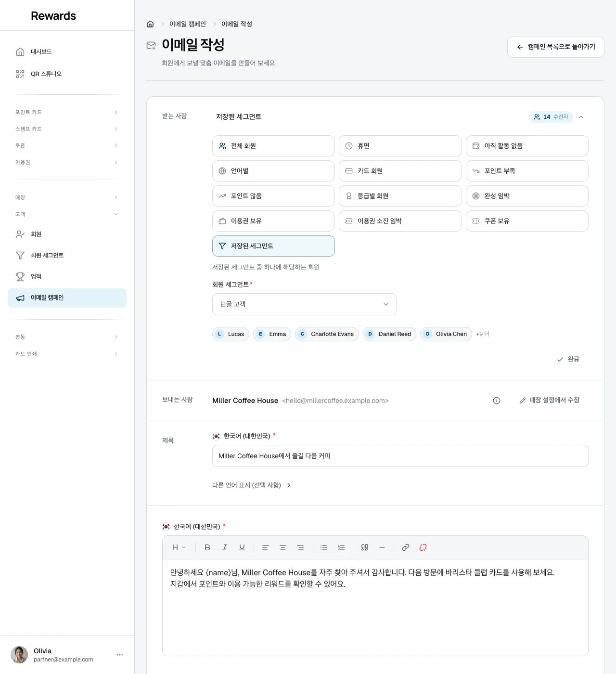Click the 이메일 캠페인 breadcrumb link
The image size is (616, 674).
(188, 24)
